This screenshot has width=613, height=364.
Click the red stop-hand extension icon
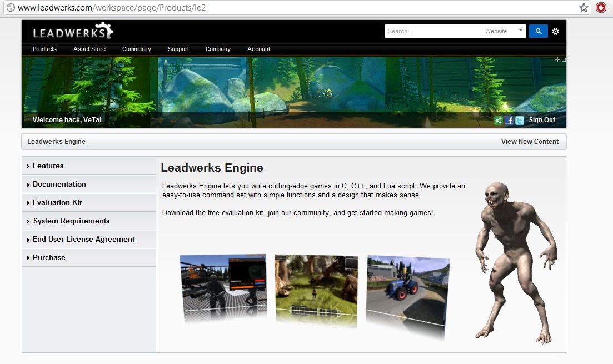pos(601,7)
